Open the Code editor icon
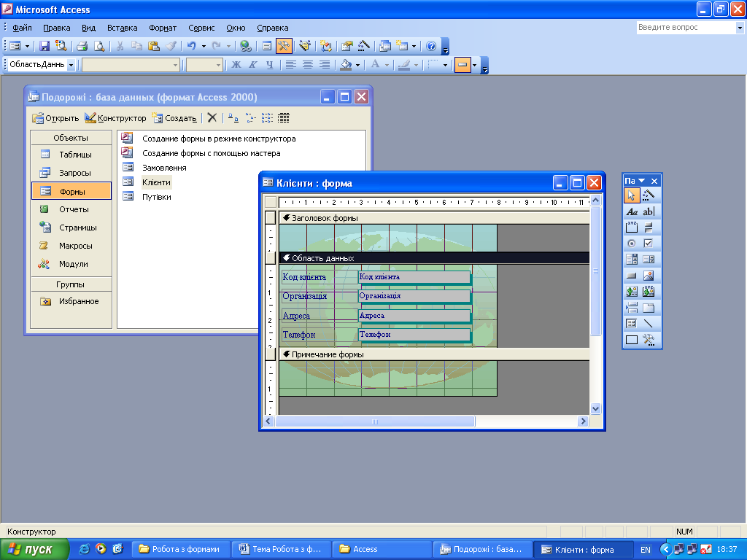Image resolution: width=747 pixels, height=560 pixels. tap(326, 46)
